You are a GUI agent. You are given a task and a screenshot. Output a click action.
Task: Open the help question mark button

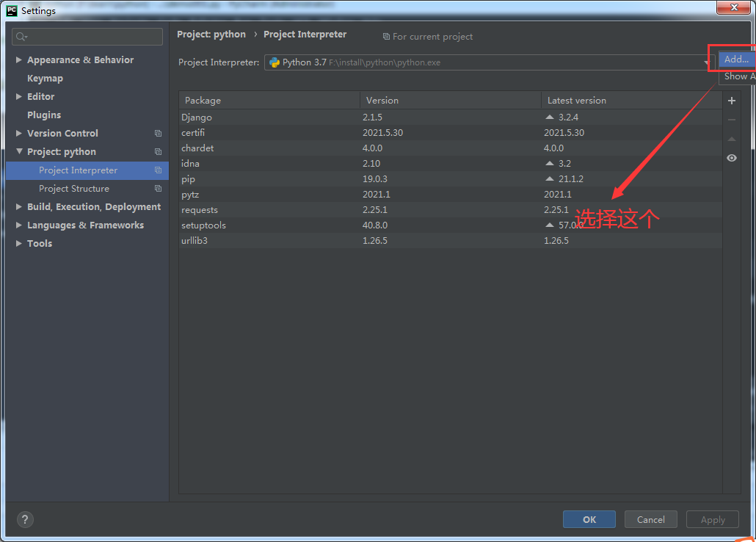click(x=25, y=519)
